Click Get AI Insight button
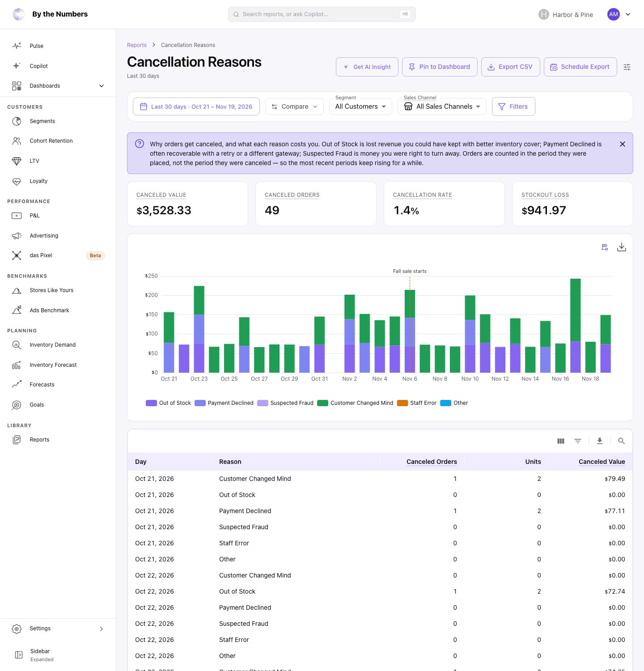 coord(367,67)
